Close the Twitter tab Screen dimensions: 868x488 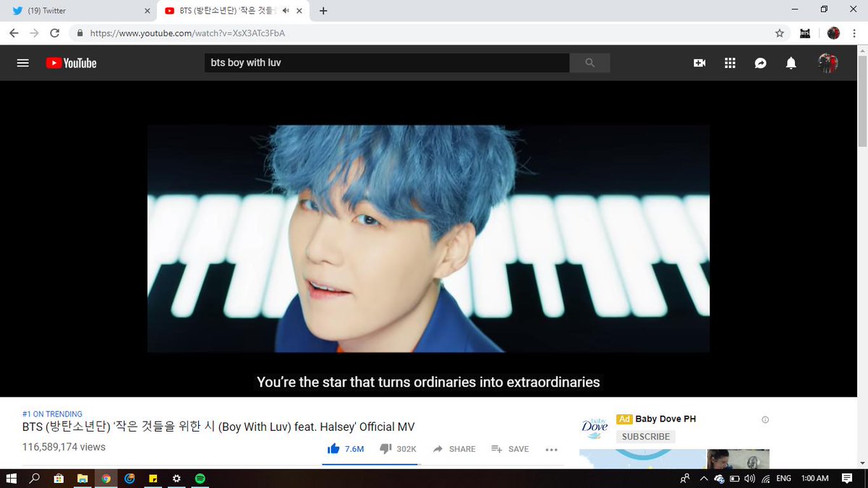point(148,11)
